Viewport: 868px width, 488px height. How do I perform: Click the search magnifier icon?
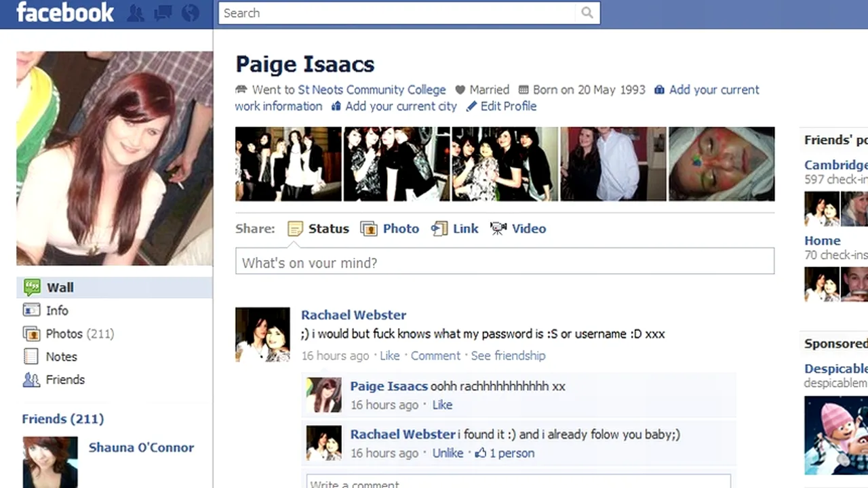[587, 13]
